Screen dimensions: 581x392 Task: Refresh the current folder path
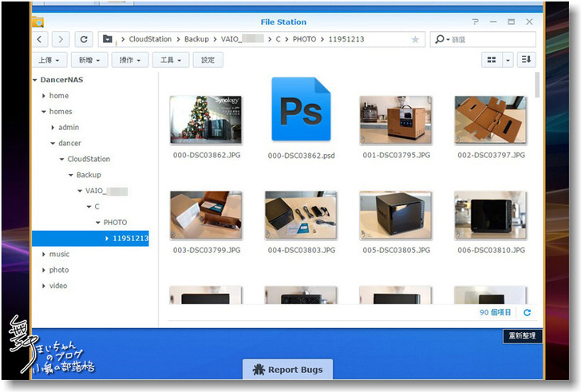pyautogui.click(x=84, y=39)
